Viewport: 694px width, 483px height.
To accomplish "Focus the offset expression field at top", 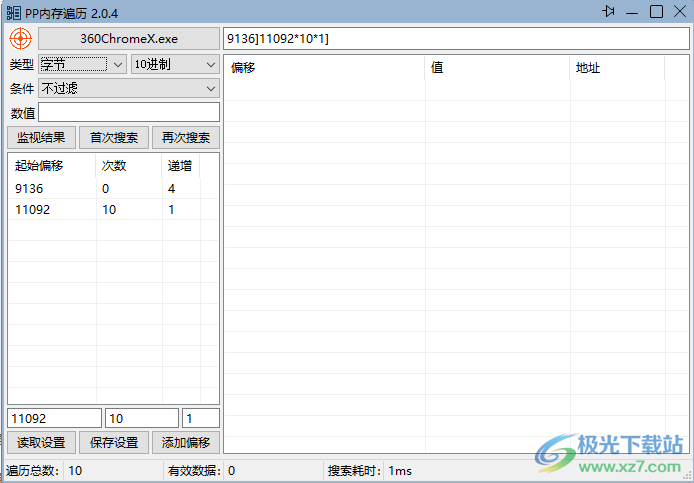I will pyautogui.click(x=455, y=38).
